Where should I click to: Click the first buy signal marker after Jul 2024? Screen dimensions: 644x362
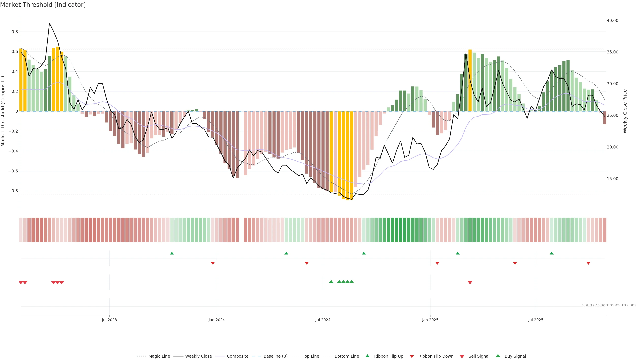pos(331,282)
